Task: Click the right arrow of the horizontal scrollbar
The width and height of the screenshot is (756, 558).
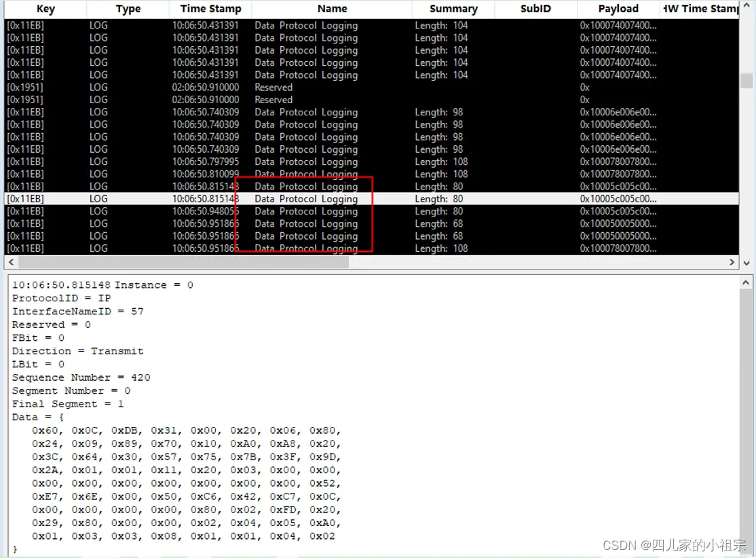Action: click(x=732, y=261)
